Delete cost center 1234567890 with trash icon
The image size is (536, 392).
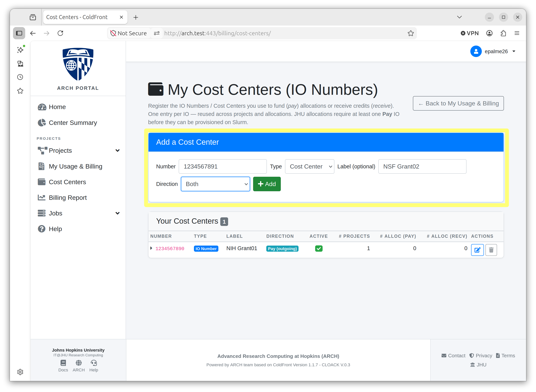[491, 250]
